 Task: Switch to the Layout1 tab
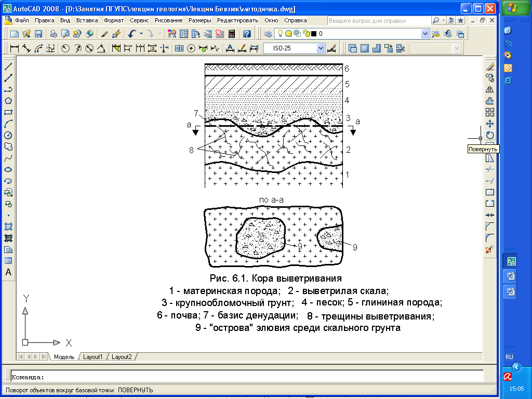pos(92,357)
